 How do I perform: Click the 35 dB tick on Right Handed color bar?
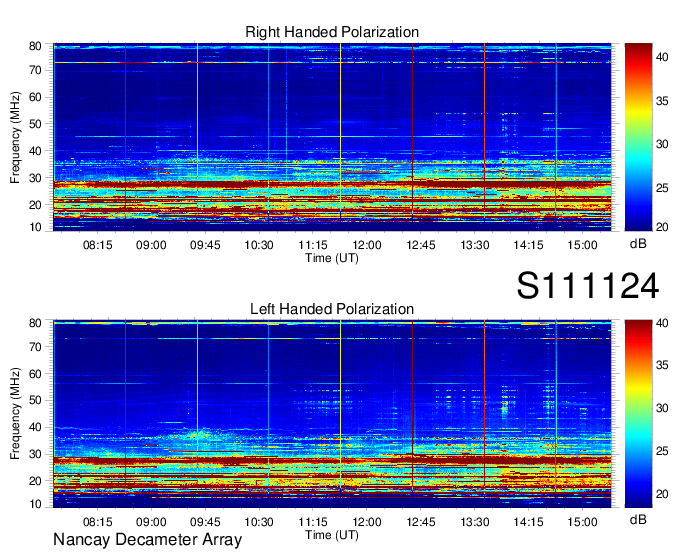(662, 101)
